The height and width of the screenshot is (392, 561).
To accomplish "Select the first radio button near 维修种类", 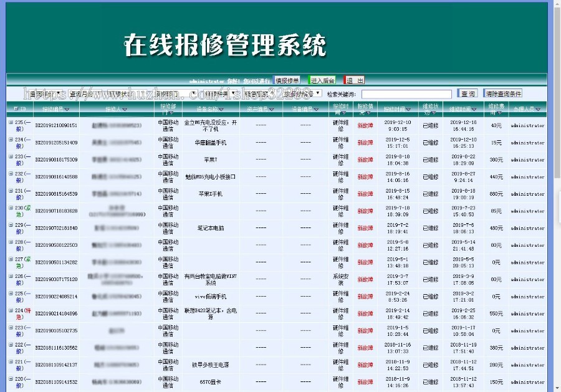I will pyautogui.click(x=193, y=93).
